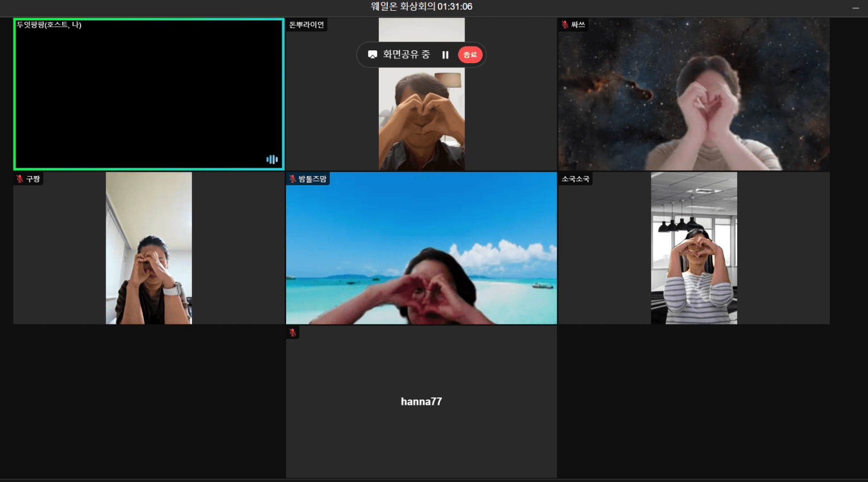Click the screen share icon beside 화면공유 중

(x=372, y=55)
